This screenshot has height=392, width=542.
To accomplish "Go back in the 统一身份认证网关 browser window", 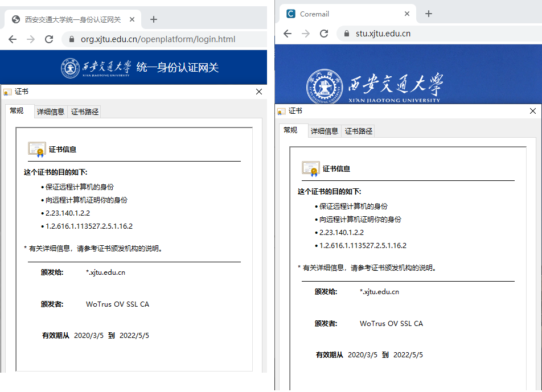I will [13, 39].
